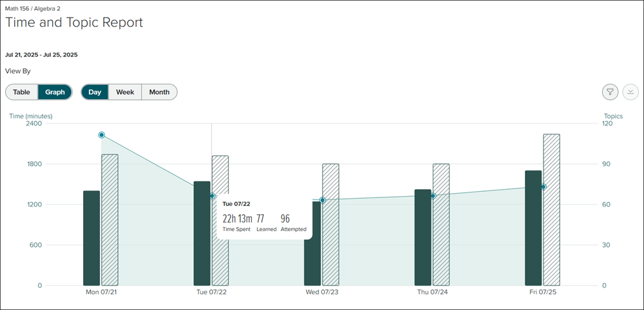Click the Jul 21 - Jul 25 date range

pos(41,55)
